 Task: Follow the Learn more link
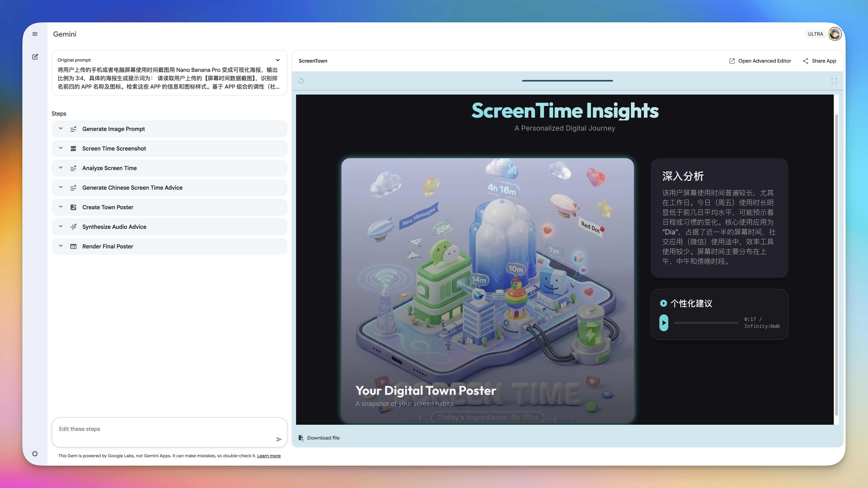269,456
